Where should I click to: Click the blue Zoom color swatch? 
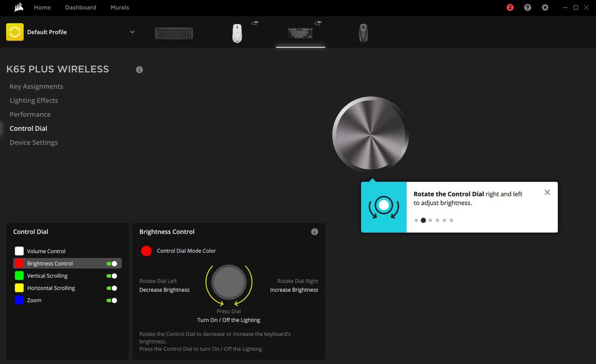19,300
